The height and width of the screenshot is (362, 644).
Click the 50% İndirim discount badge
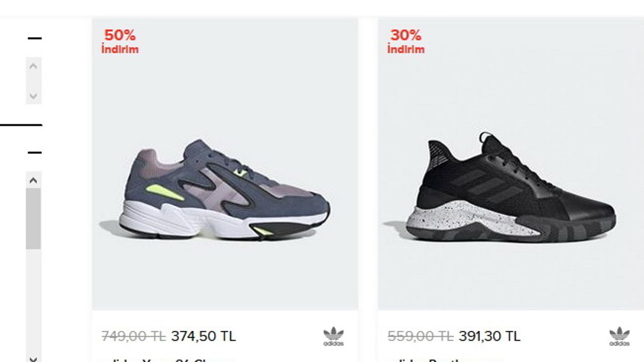coord(120,42)
